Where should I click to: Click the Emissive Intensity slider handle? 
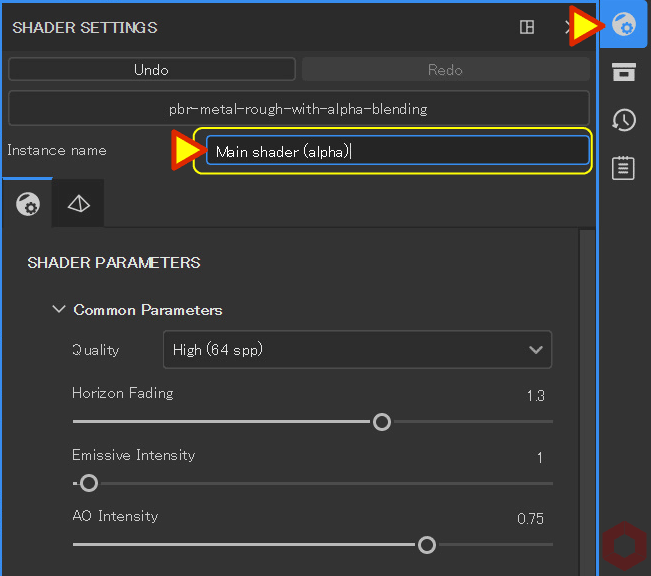click(88, 483)
